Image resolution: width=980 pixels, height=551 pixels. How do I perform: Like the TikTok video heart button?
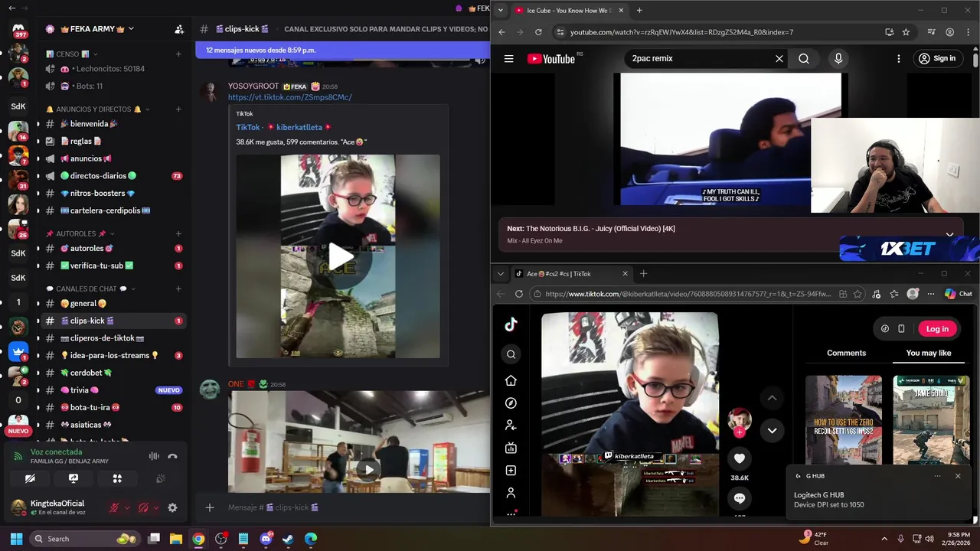coord(740,458)
